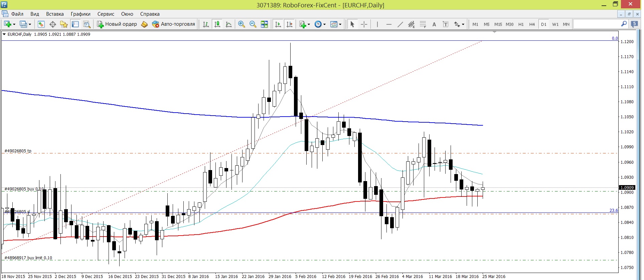The height and width of the screenshot is (280, 644).
Task: Open the Окно menu
Action: click(x=127, y=14)
